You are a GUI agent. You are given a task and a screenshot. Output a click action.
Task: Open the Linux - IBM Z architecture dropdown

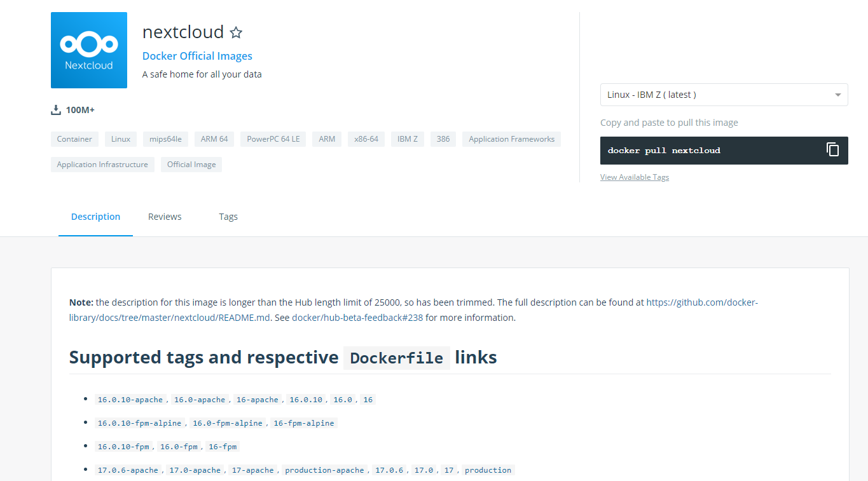point(724,95)
